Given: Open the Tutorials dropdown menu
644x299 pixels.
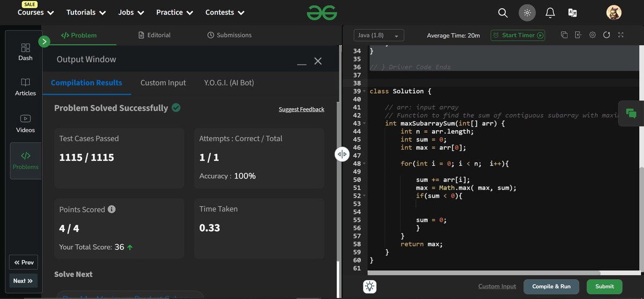Looking at the screenshot, I should pos(86,12).
